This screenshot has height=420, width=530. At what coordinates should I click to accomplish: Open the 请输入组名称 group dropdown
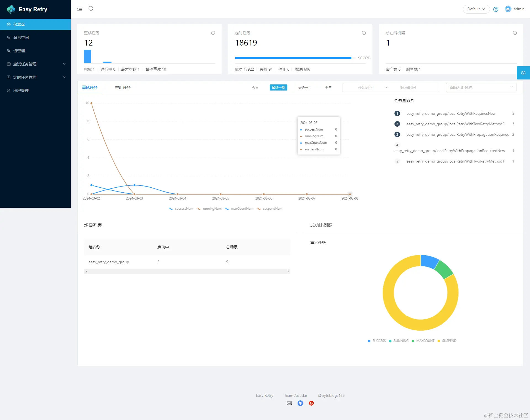(x=481, y=87)
